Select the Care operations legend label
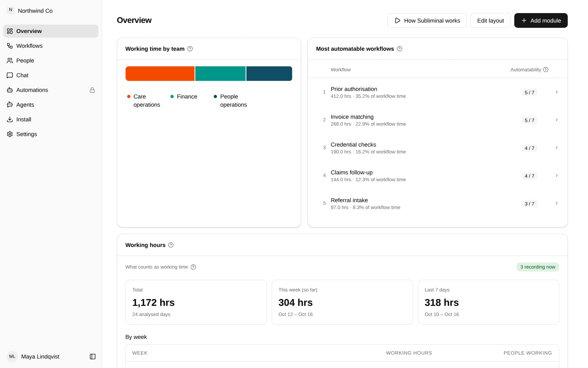 coord(147,101)
